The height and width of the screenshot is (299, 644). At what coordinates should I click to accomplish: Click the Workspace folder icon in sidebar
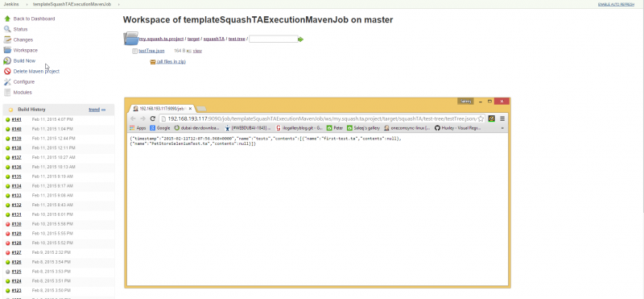pyautogui.click(x=7, y=50)
